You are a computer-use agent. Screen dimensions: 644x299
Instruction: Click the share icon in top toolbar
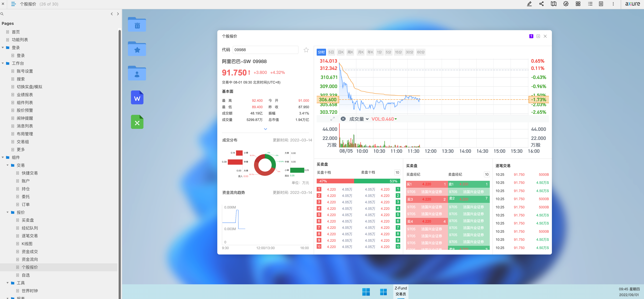point(541,4)
